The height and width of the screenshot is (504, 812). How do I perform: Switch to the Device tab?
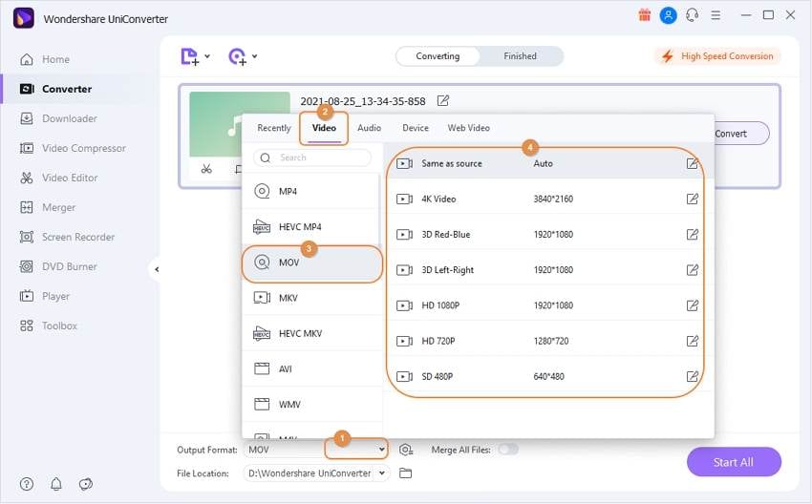coord(416,128)
